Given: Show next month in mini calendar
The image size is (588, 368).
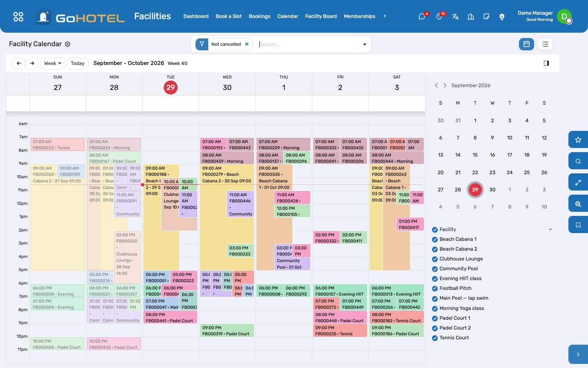Looking at the screenshot, I should point(445,85).
